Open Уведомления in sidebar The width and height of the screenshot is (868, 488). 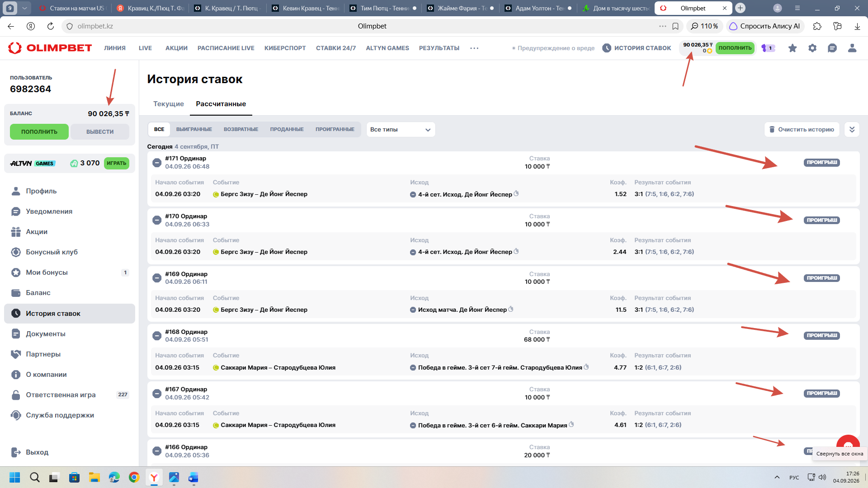[49, 211]
